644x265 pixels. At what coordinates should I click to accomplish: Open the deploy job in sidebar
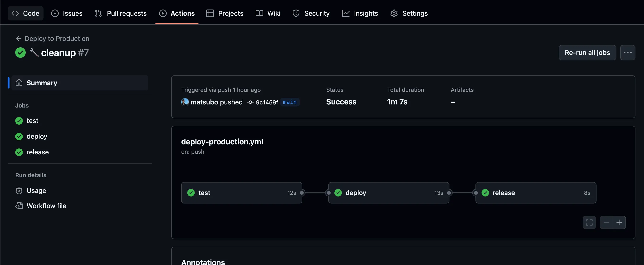pos(36,137)
